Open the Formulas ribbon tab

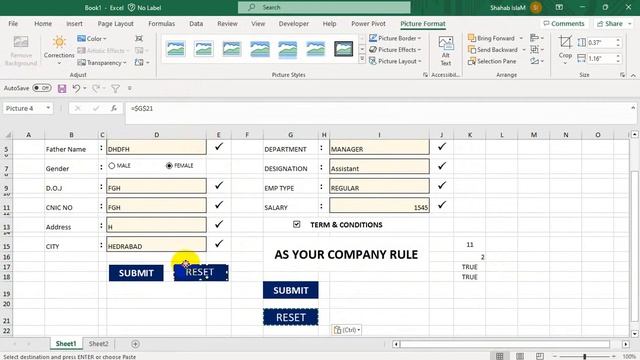click(x=161, y=24)
